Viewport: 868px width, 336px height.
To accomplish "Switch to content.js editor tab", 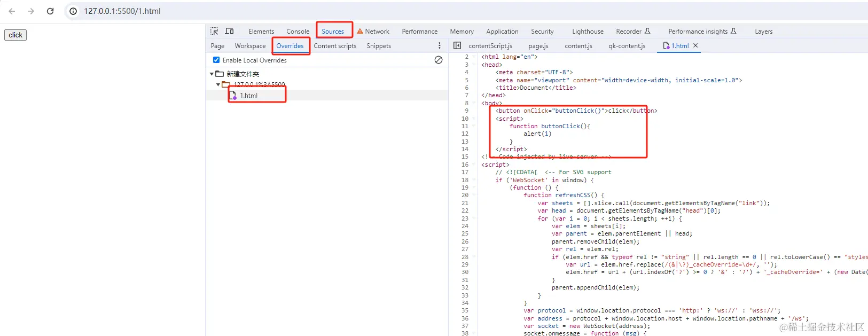I will (578, 46).
